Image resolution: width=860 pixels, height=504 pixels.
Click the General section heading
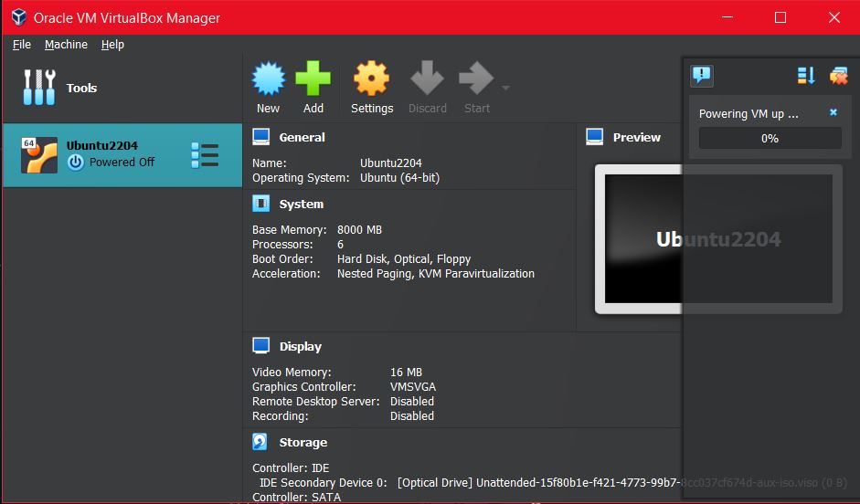coord(303,138)
